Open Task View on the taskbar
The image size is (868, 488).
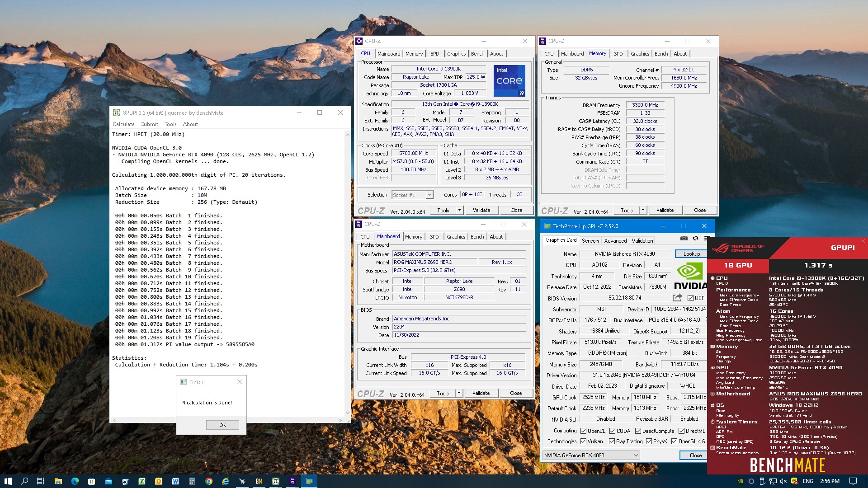(x=41, y=481)
